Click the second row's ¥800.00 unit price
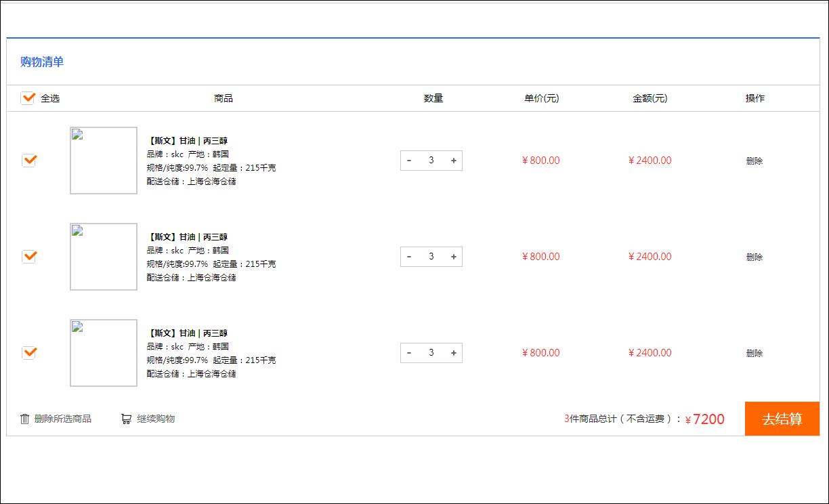Image resolution: width=829 pixels, height=504 pixels. click(541, 257)
